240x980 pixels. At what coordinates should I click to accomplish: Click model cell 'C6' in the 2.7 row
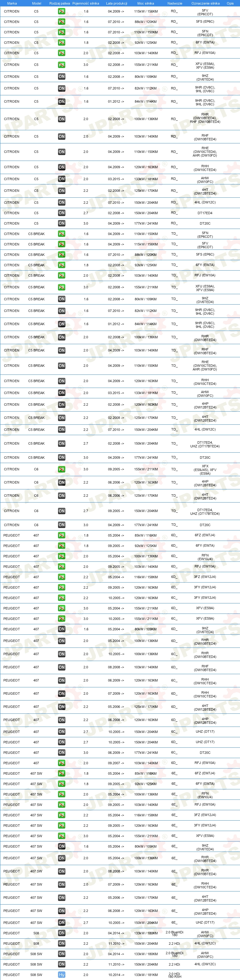click(x=36, y=511)
